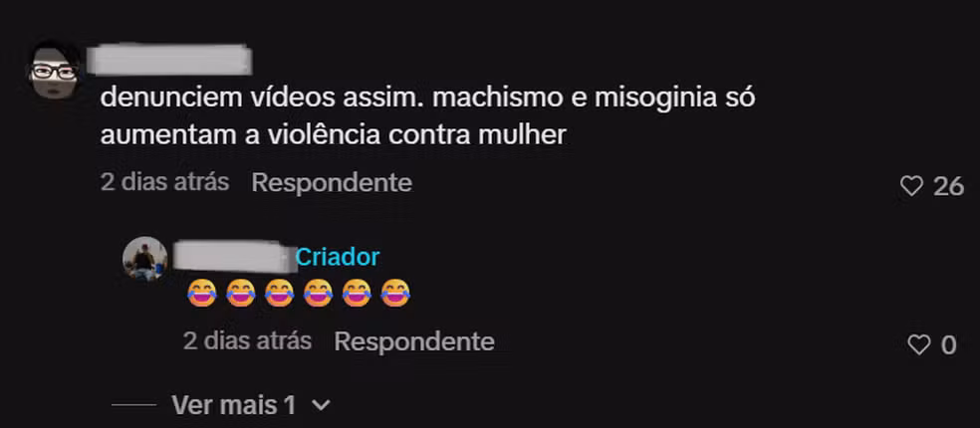The image size is (980, 428).
Task: Click the first laughing emoji in the reply
Action: (201, 293)
